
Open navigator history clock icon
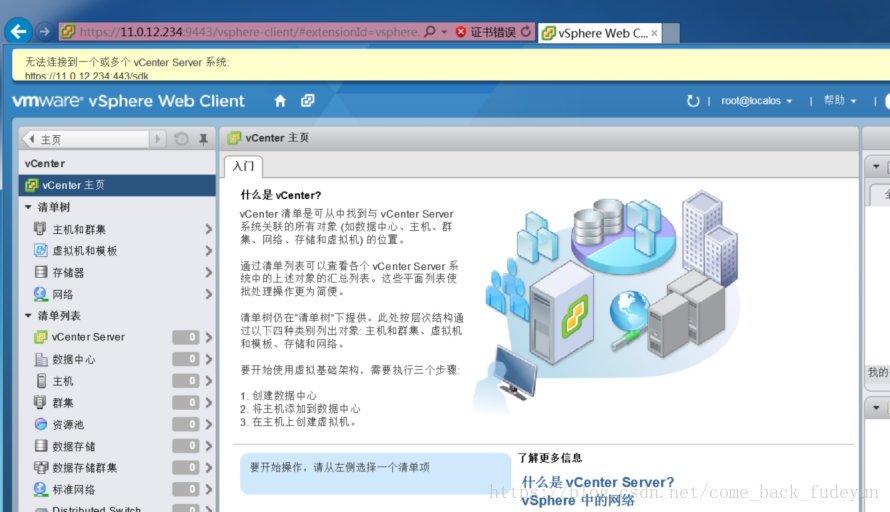(x=181, y=139)
